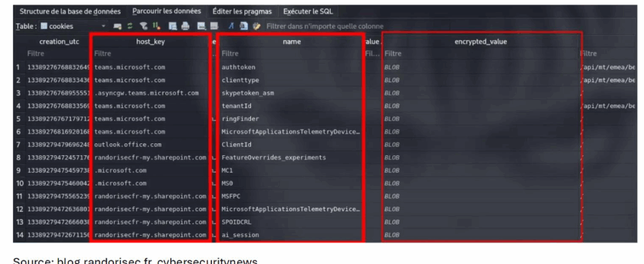This screenshot has width=644, height=264.
Task: Click the delete record toolbar icon
Action: (x=214, y=26)
